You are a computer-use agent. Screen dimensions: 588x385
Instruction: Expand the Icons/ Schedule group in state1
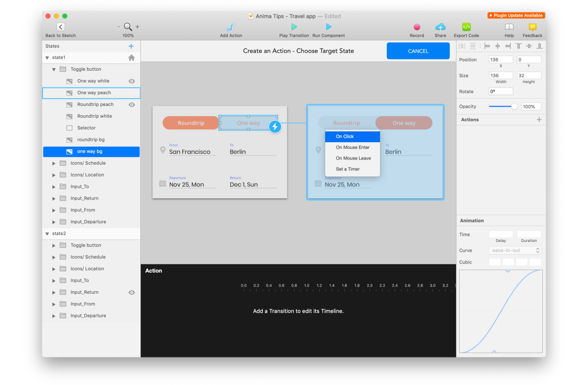pyautogui.click(x=54, y=164)
